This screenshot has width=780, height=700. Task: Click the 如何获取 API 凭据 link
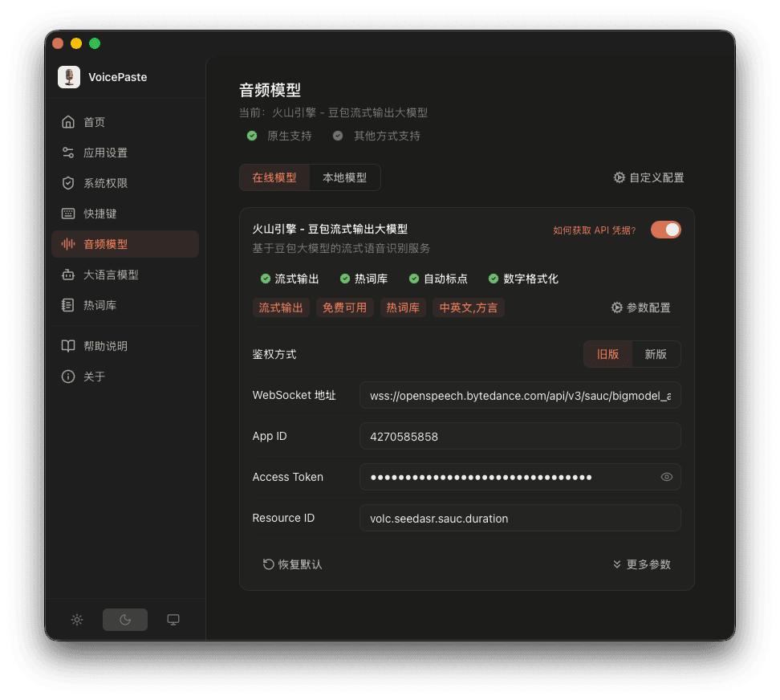[594, 230]
